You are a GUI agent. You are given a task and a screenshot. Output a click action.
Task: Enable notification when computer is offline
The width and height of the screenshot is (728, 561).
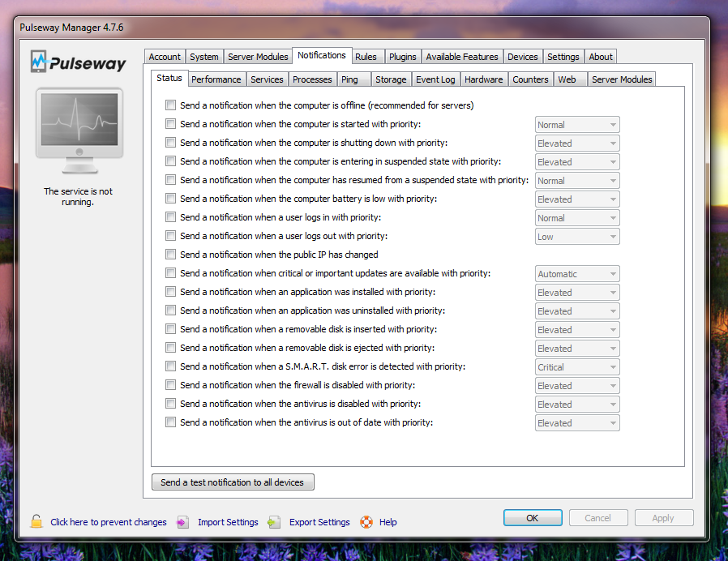[x=171, y=105]
